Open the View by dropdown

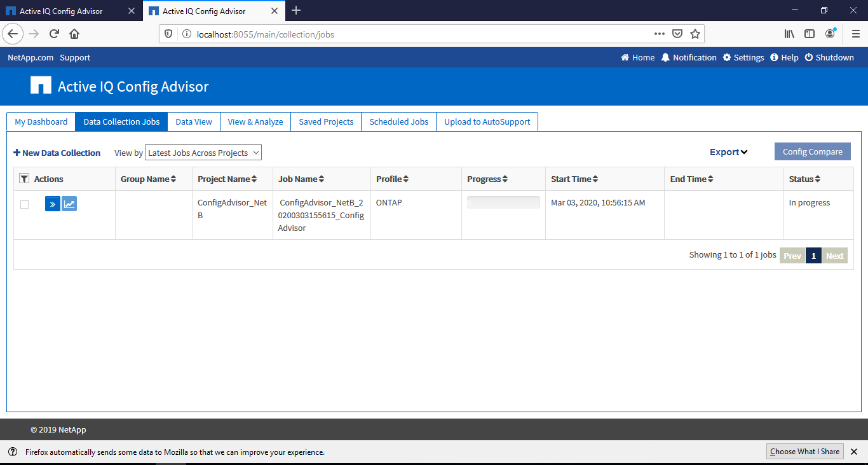click(203, 153)
